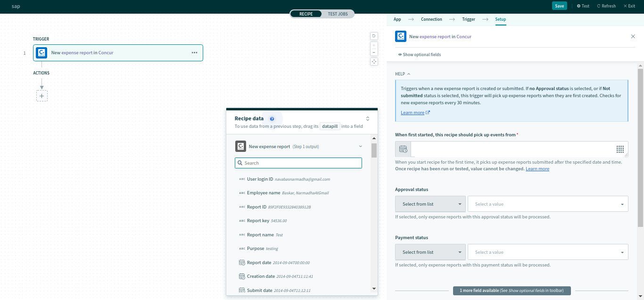Save the recipe
Image resolution: width=644 pixels, height=300 pixels.
point(559,6)
